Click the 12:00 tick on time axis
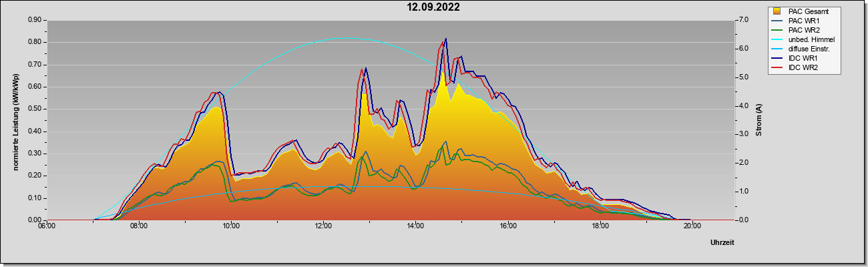Image resolution: width=868 pixels, height=267 pixels. [323, 226]
